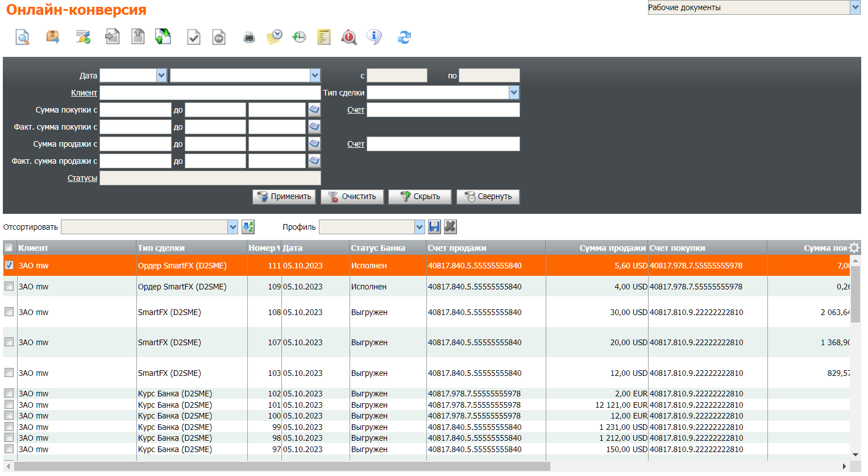Open table column settings gear icon
This screenshot has width=868, height=476.
[854, 247]
